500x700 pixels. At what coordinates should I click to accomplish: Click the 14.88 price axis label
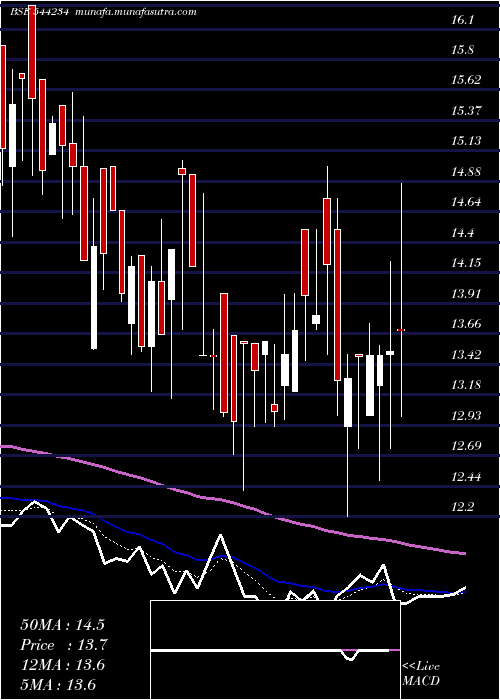pyautogui.click(x=467, y=172)
